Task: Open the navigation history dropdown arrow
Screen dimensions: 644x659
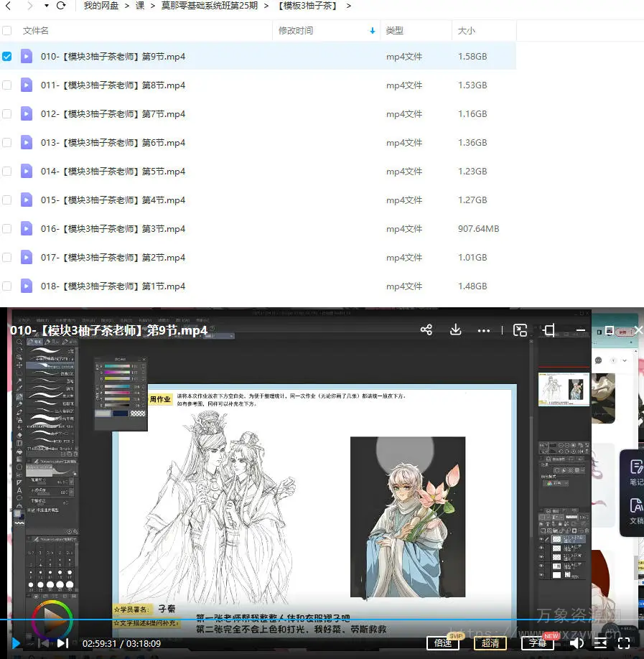Action: click(47, 6)
